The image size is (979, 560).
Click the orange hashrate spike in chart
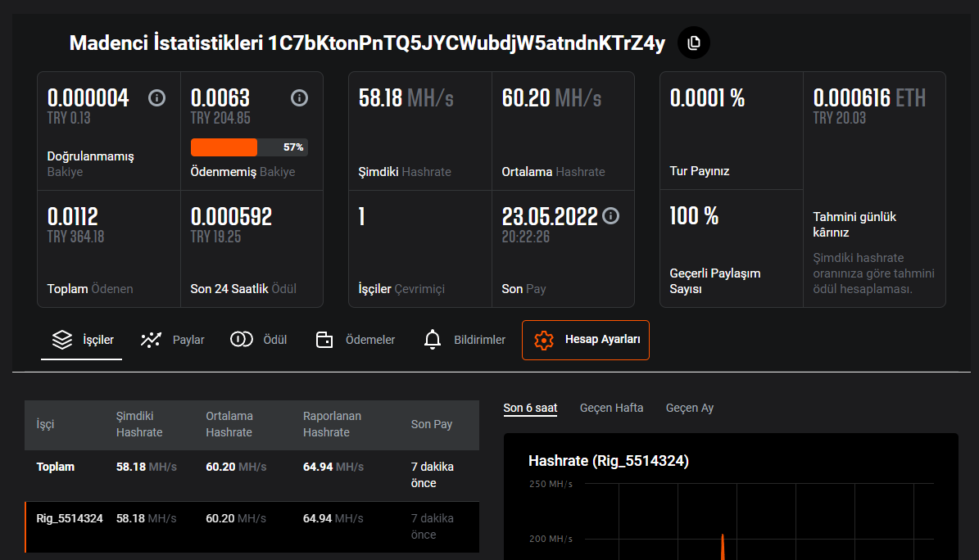click(723, 547)
